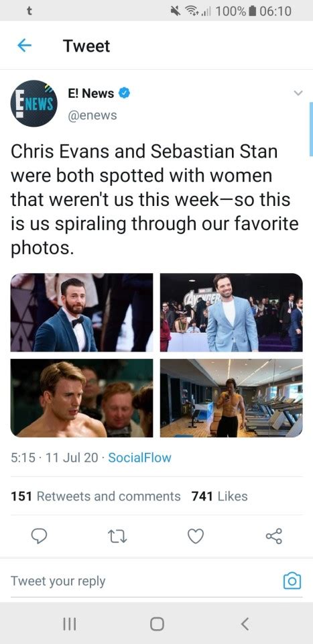The height and width of the screenshot is (644, 313).
Task: Click the blue verified badge
Action: tap(124, 93)
